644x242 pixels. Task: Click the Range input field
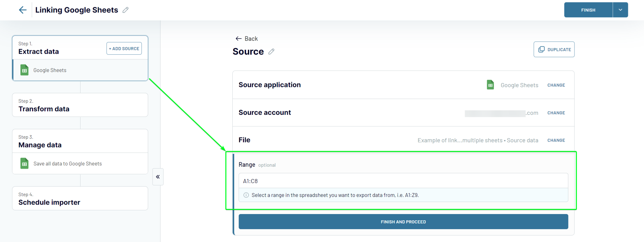pos(403,181)
